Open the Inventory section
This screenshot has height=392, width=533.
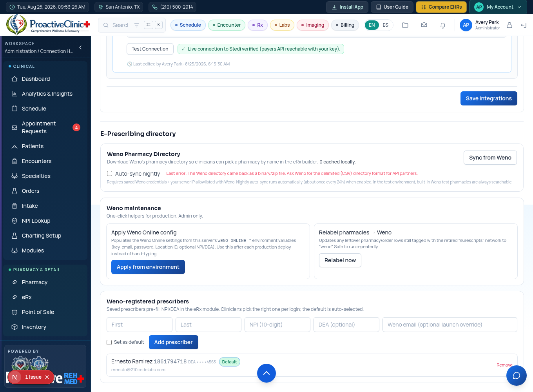[x=45, y=327]
